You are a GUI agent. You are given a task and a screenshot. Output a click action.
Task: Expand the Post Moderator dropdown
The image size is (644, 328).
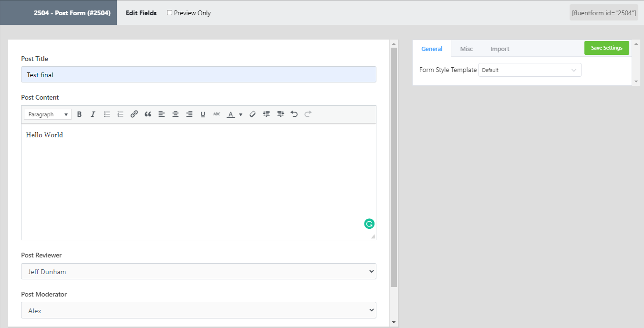(x=198, y=310)
